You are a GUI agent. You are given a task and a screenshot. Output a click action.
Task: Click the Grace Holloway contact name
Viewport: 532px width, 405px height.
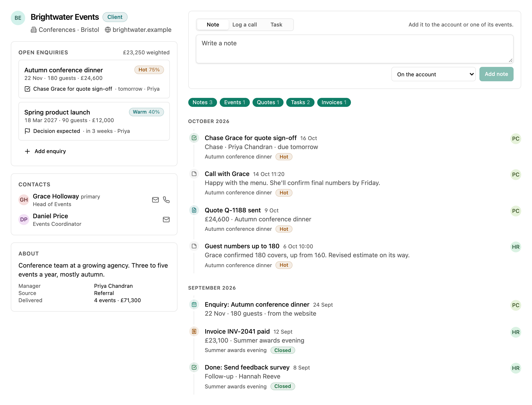(56, 196)
